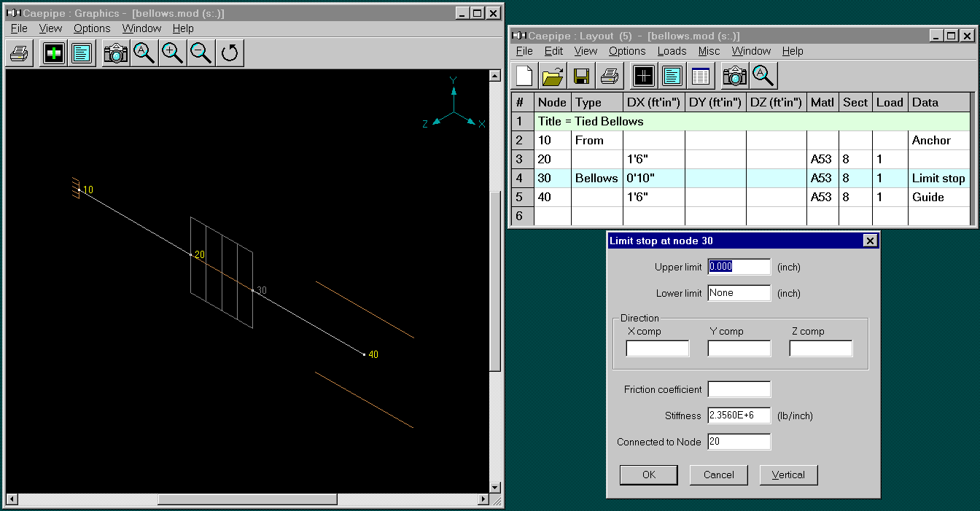Click DX value 0'10" in row 4
This screenshot has height=511, width=980.
[x=653, y=178]
